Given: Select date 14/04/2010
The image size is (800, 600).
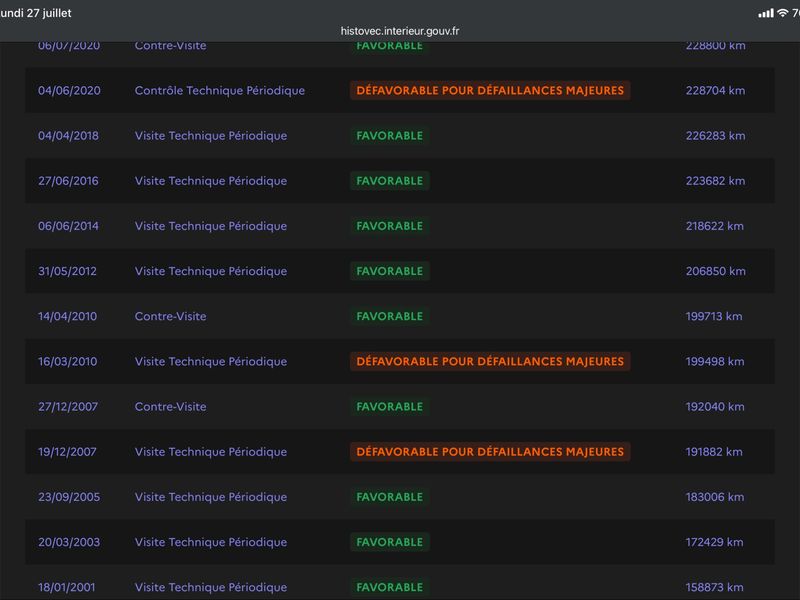Looking at the screenshot, I should (x=67, y=316).
